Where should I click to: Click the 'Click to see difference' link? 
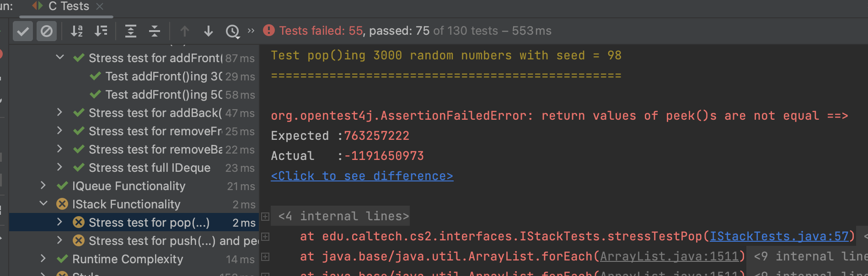362,176
